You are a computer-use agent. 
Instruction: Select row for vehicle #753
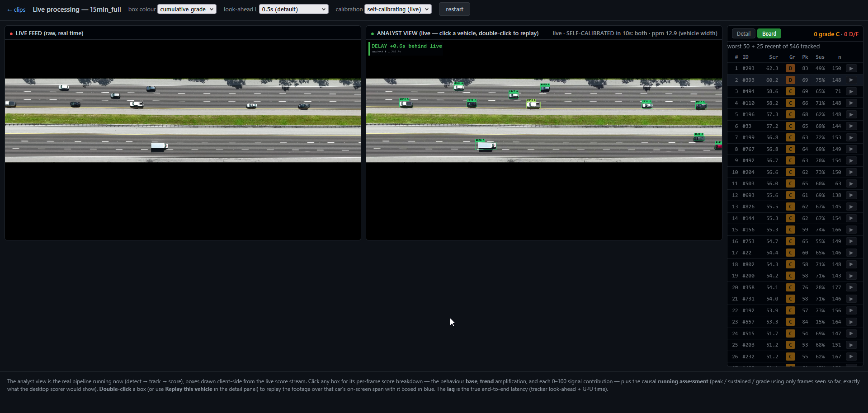pos(795,241)
